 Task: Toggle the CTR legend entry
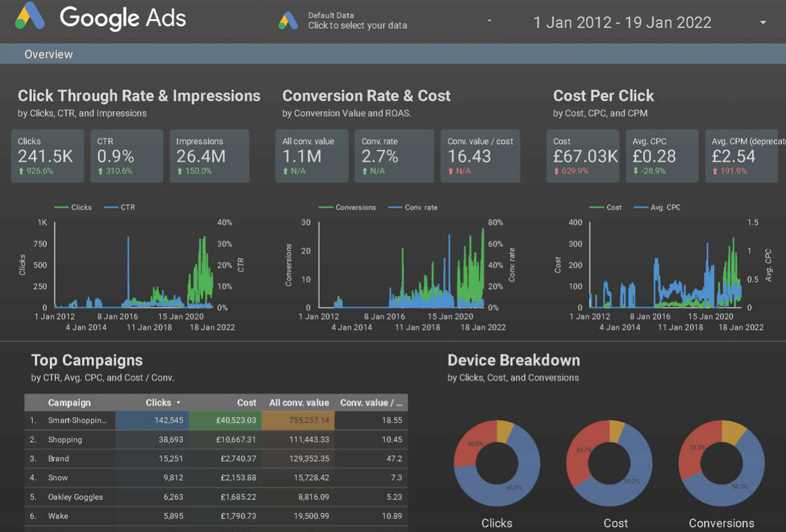point(119,208)
